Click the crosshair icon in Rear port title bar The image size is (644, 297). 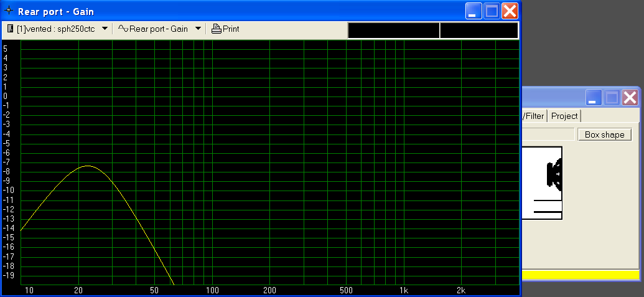pos(8,11)
